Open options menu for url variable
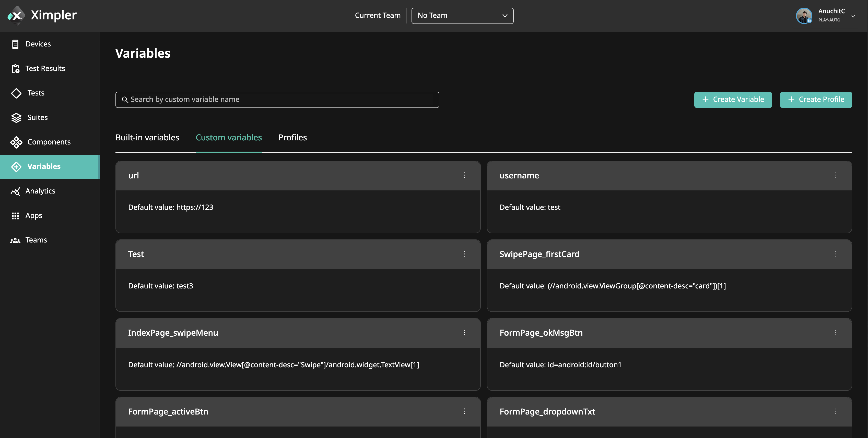 [464, 175]
